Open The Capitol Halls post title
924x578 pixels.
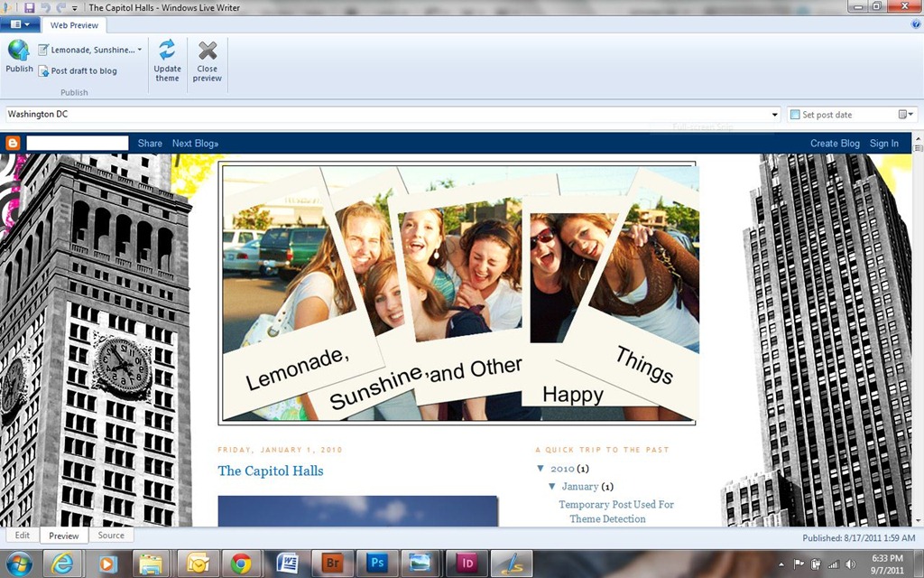point(271,471)
